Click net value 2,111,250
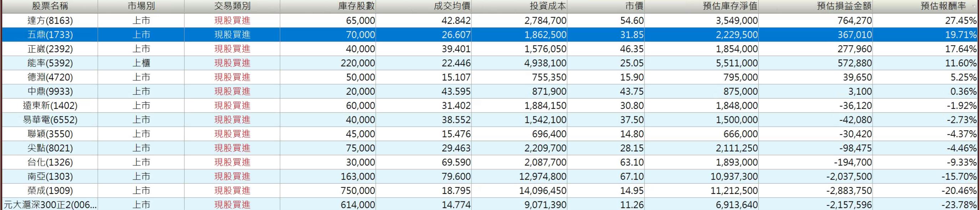This screenshot has width=980, height=210. click(x=737, y=148)
